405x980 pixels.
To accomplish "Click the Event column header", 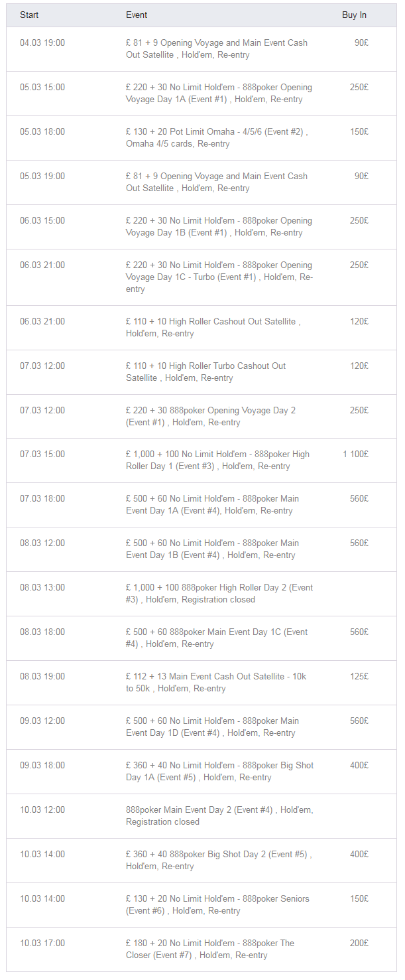I will point(137,15).
